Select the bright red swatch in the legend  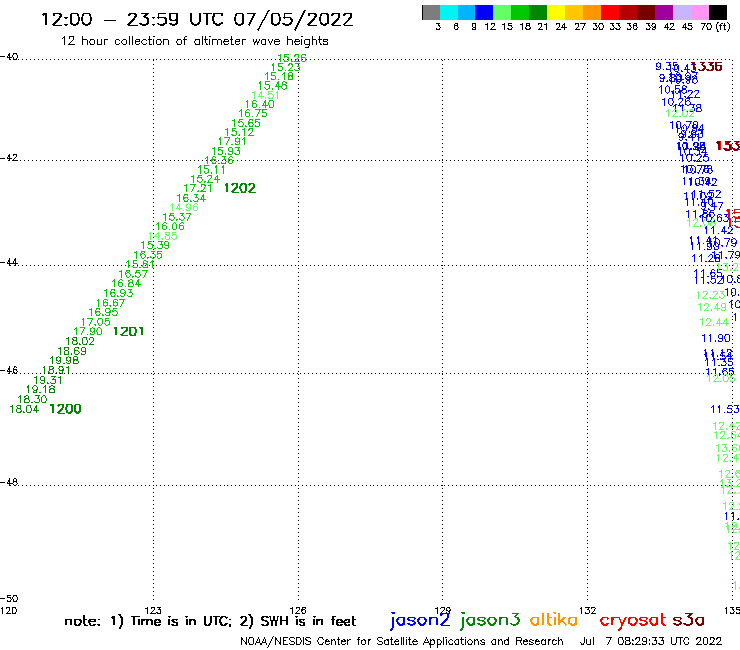[610, 12]
